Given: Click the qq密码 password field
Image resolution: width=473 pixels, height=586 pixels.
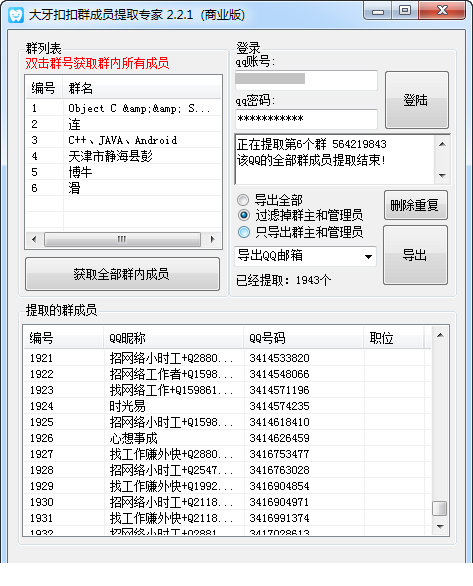Looking at the screenshot, I should pos(306,119).
